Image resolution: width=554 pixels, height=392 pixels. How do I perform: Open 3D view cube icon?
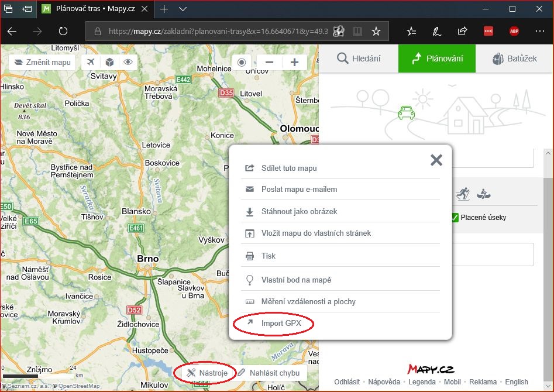(109, 62)
